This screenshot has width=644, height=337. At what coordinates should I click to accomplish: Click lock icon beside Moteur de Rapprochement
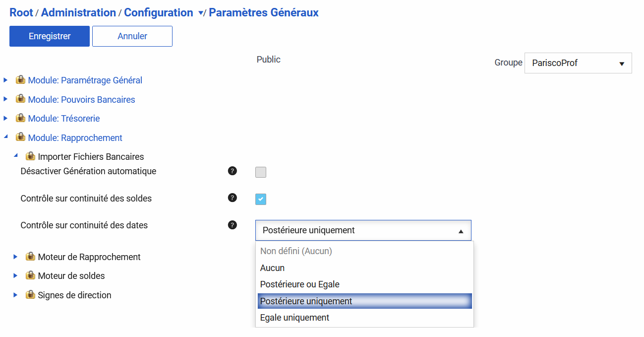pos(30,257)
